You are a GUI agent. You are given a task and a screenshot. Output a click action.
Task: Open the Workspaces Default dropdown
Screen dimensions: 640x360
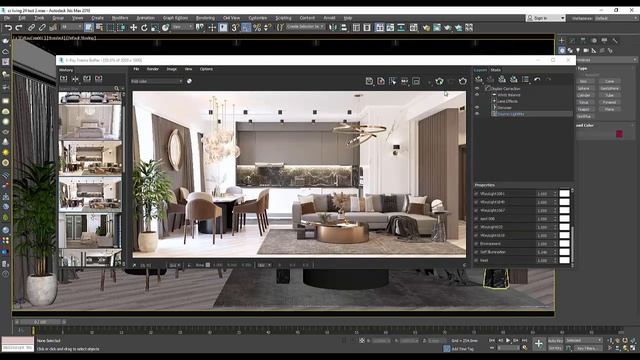coord(616,18)
